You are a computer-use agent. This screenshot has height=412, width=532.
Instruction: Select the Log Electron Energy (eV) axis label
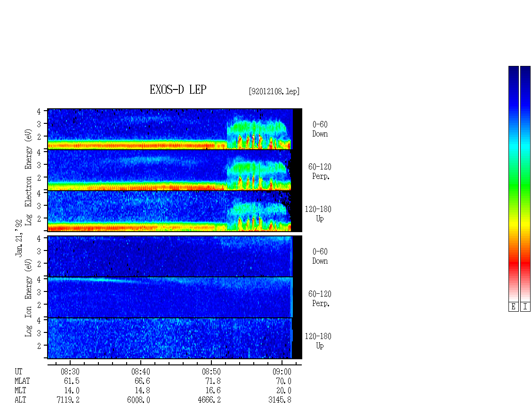[28, 177]
